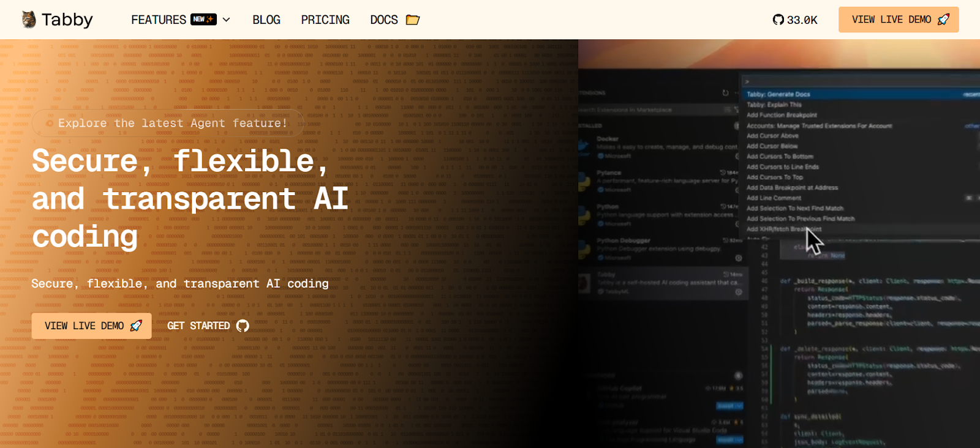Open the DOCS menu link
This screenshot has height=448, width=980.
[384, 20]
